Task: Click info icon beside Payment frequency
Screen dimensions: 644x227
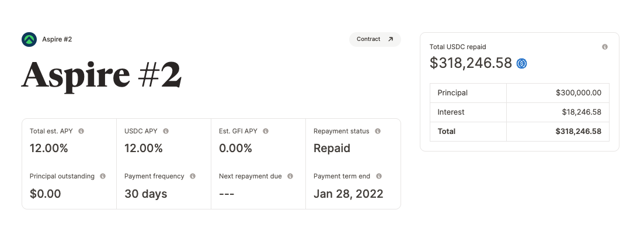Action: coord(193,177)
